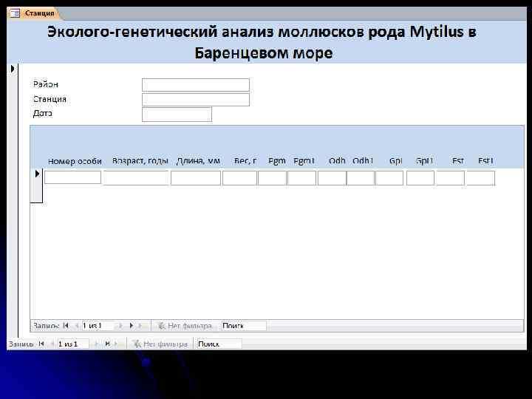Focus the Район input field
532x399 pixels.
coord(196,85)
